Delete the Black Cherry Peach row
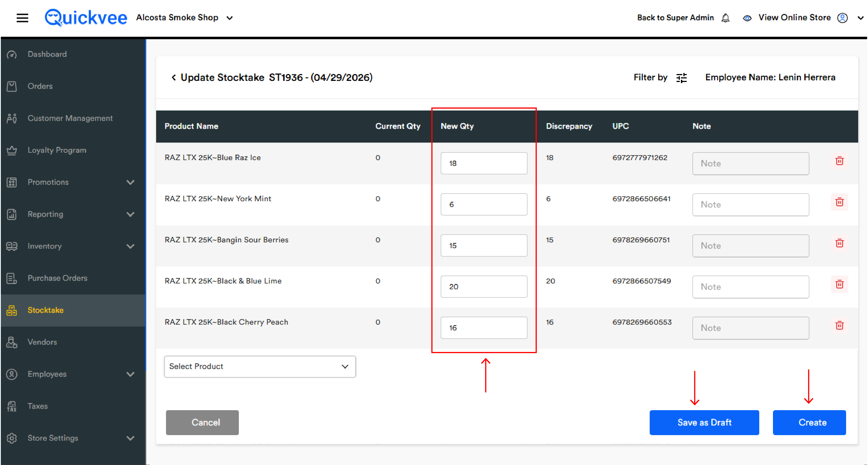868x465 pixels. pos(839,325)
